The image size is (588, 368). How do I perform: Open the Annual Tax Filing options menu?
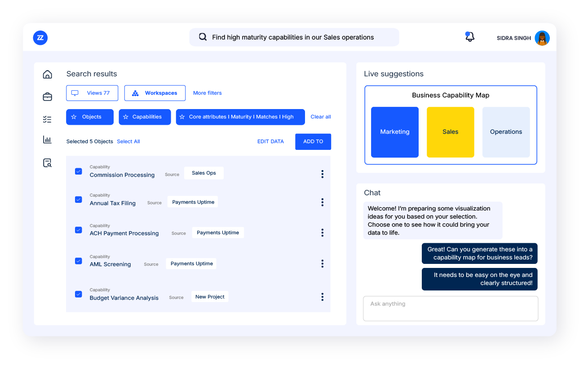click(322, 202)
